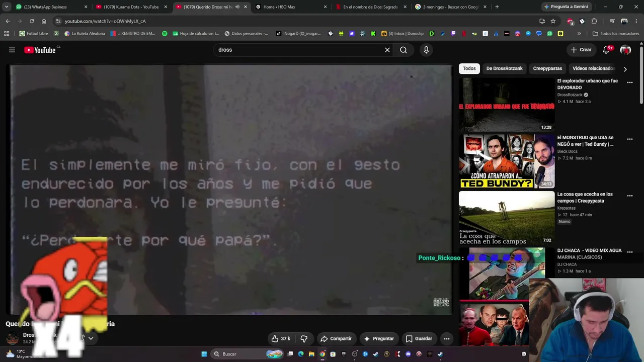Open the Futbol Libre bookmark
Screen dimensions: 644x362
click(33, 34)
